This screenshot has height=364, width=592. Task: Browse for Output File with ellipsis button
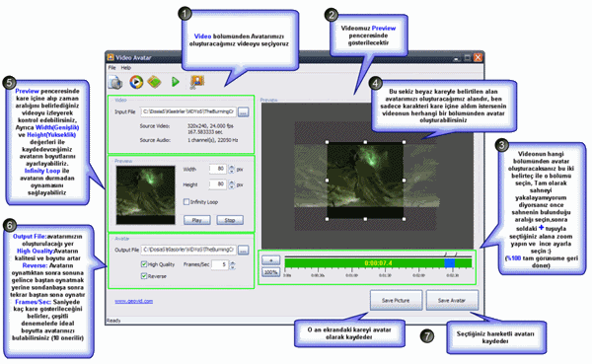coord(244,250)
